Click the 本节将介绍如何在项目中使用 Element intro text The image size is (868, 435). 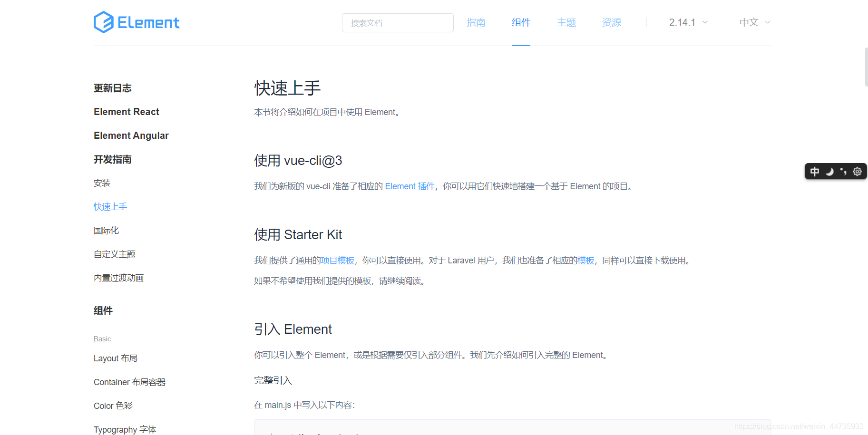point(328,112)
